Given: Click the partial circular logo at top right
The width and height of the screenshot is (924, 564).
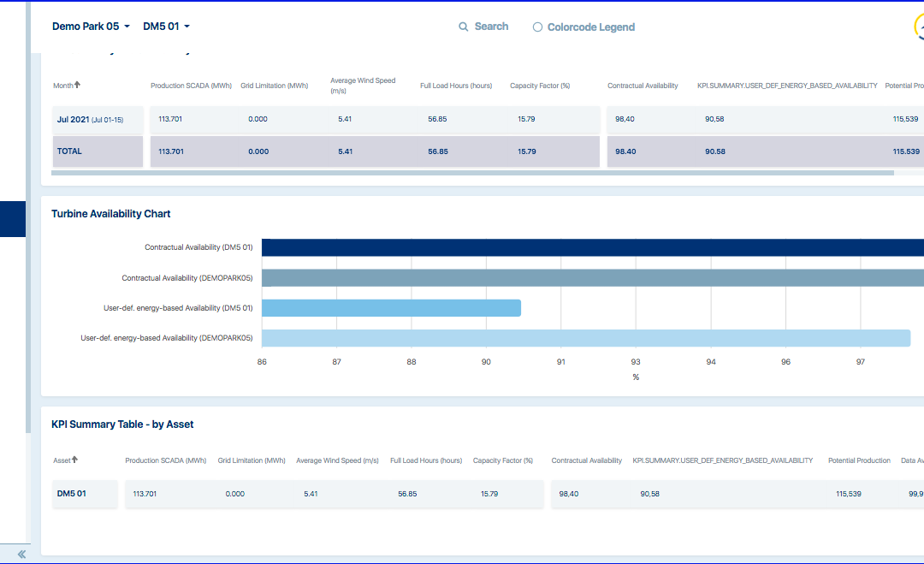Looking at the screenshot, I should tap(918, 27).
